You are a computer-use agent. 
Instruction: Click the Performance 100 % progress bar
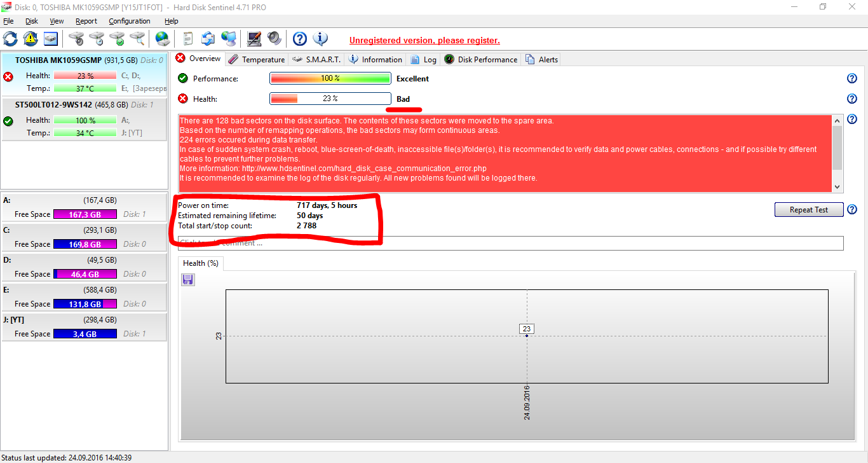[330, 79]
